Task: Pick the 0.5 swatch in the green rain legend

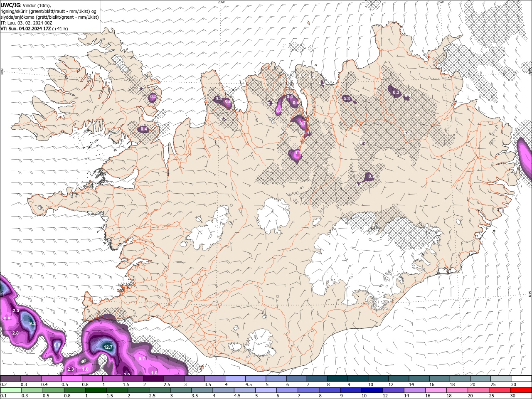Action: [x=53, y=390]
